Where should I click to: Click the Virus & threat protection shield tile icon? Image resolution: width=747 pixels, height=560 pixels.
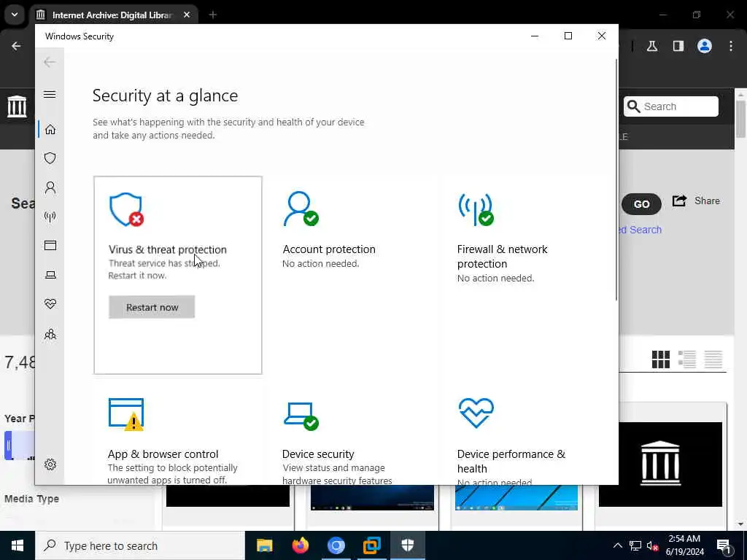point(126,209)
